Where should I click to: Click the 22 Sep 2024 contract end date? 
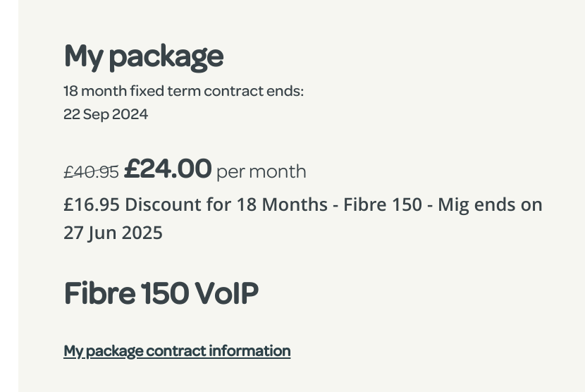[x=106, y=114]
